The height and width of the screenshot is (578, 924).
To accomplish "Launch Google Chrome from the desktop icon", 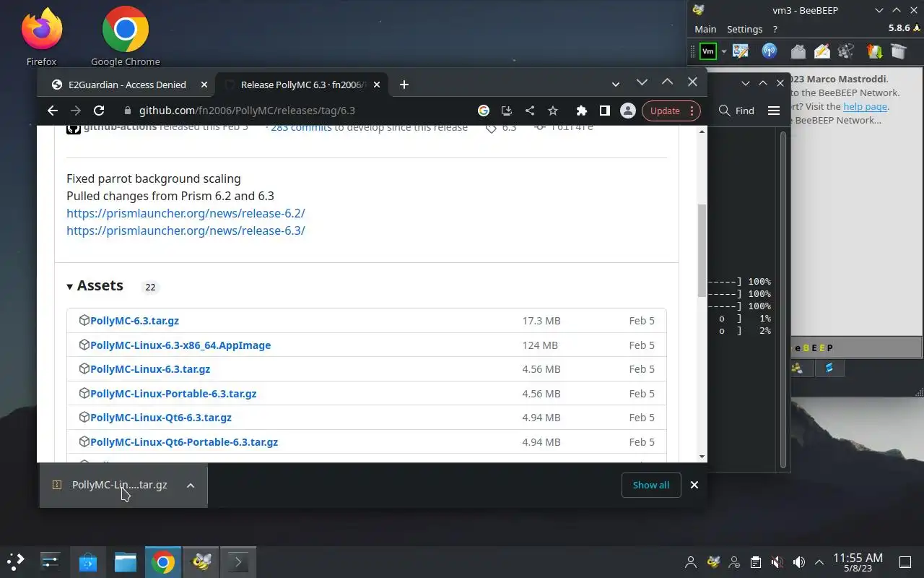I will click(126, 36).
